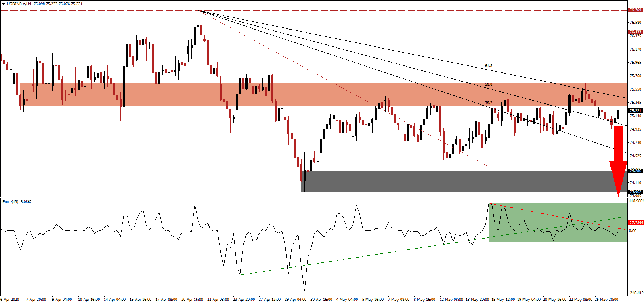Click the dropdown triangle beside USDINR-e,H4

[3, 4]
